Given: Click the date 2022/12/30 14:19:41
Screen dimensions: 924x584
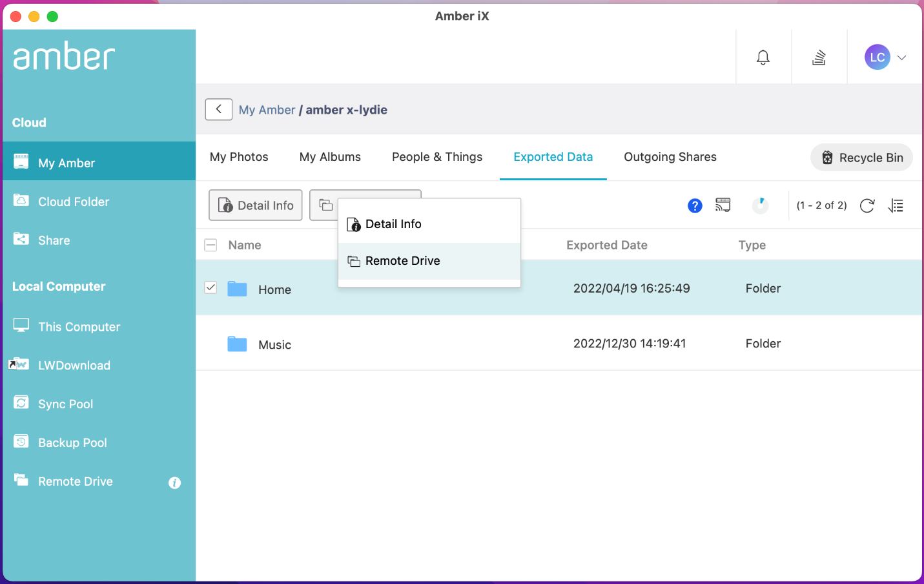Looking at the screenshot, I should (x=630, y=343).
